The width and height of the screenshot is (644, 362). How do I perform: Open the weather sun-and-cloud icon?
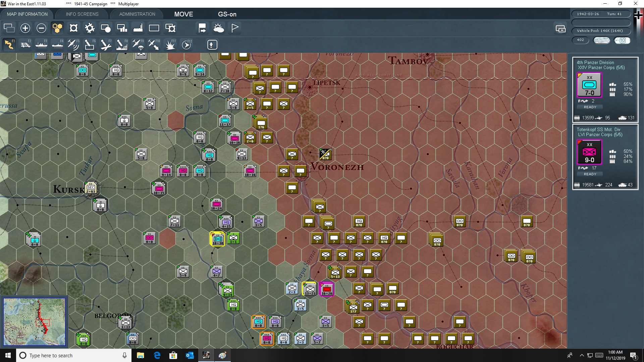pyautogui.click(x=219, y=28)
